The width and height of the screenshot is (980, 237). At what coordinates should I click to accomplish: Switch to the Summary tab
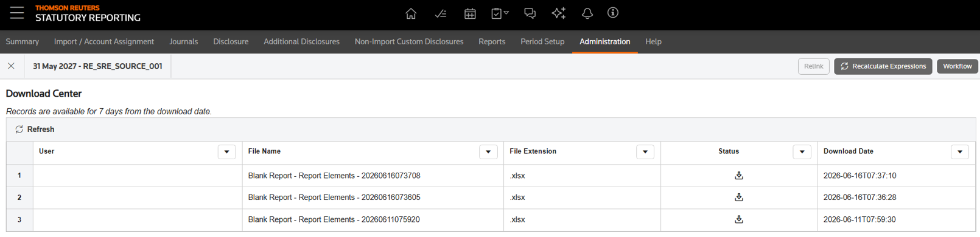[23, 41]
